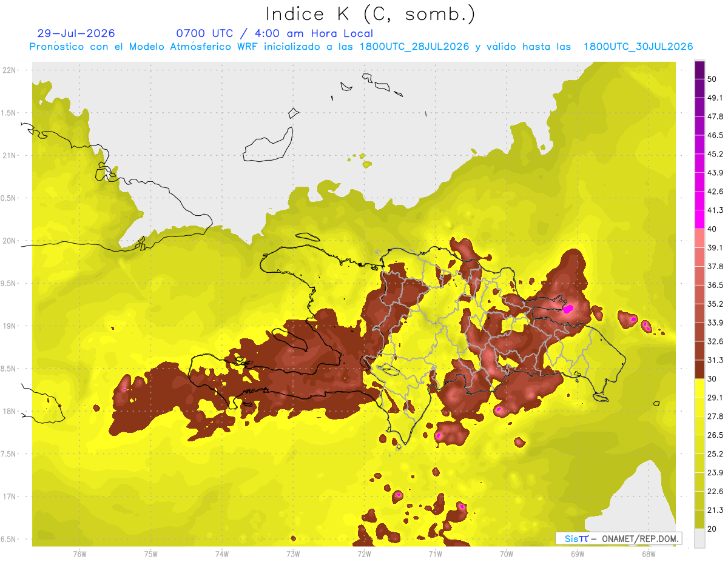Screen dimensions: 728x562
Task: Click the dark brown swatch between 30 and 31.3
Action: point(699,369)
